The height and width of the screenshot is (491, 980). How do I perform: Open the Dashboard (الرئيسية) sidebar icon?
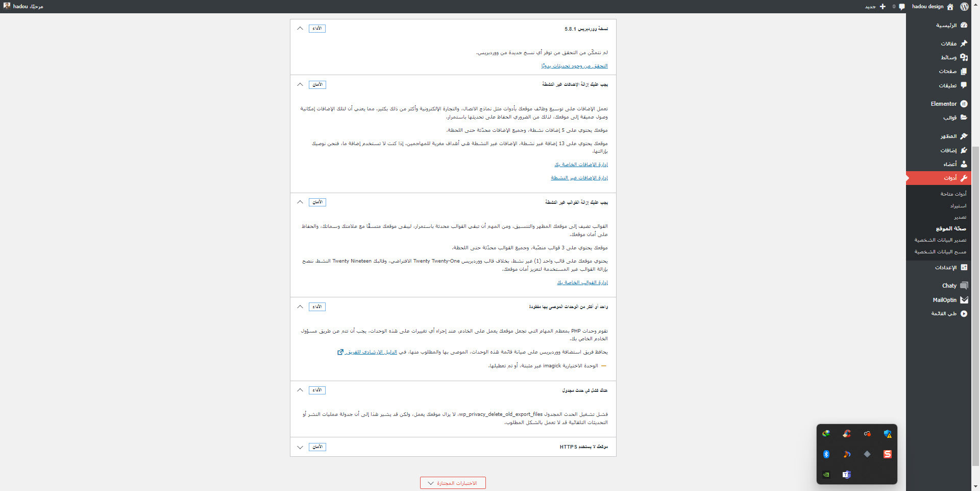pyautogui.click(x=964, y=25)
